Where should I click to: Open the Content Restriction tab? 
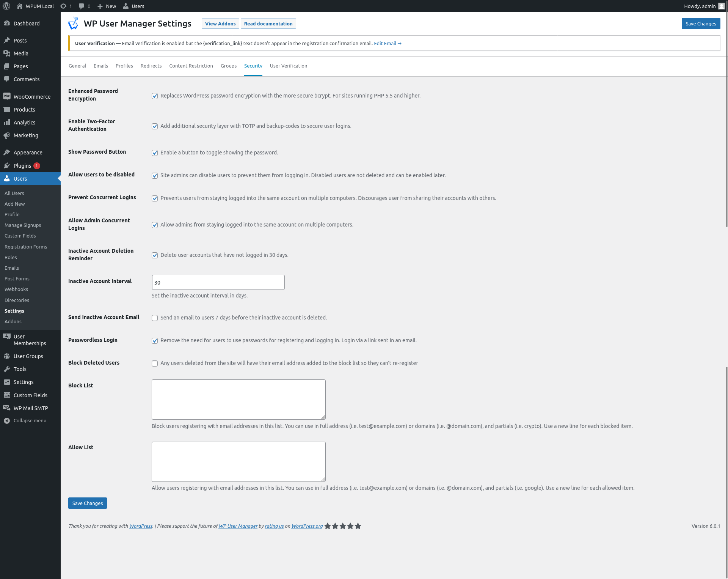tap(191, 66)
